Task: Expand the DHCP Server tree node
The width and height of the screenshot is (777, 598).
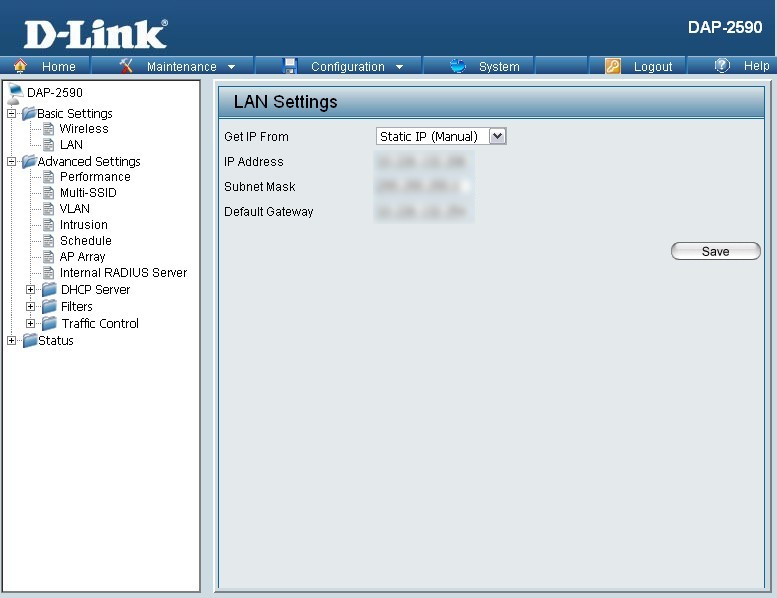Action: [x=31, y=290]
